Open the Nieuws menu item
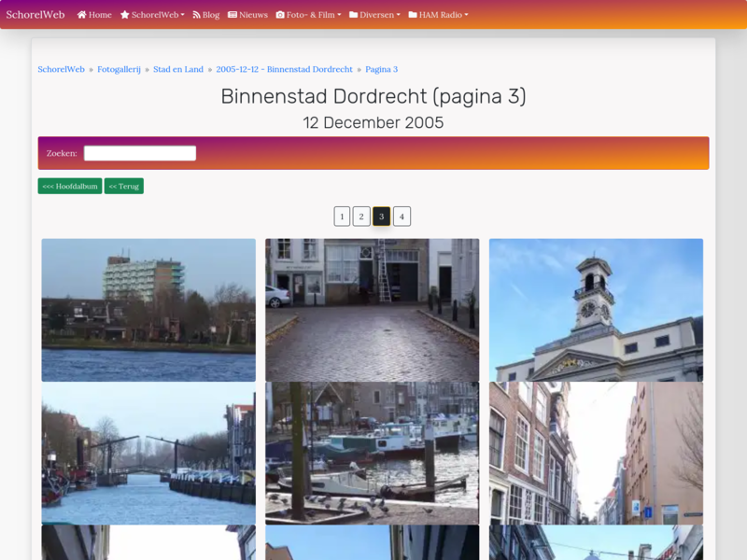 pyautogui.click(x=247, y=15)
